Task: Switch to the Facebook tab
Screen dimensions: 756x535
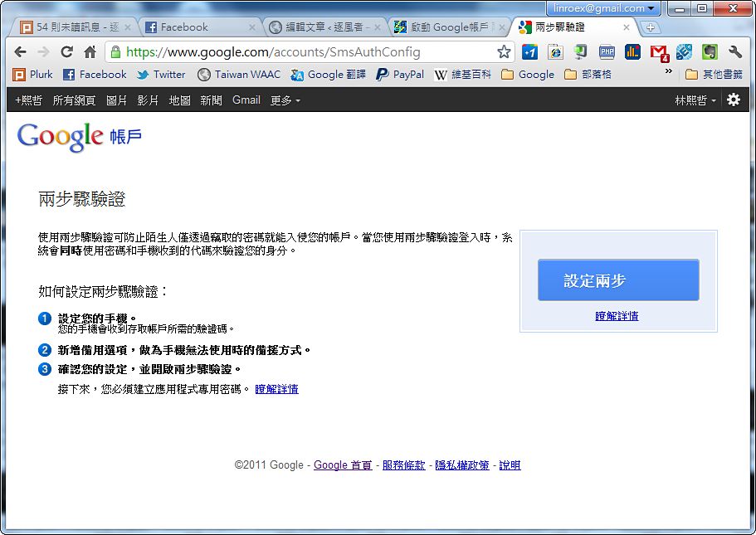Action: 200,27
